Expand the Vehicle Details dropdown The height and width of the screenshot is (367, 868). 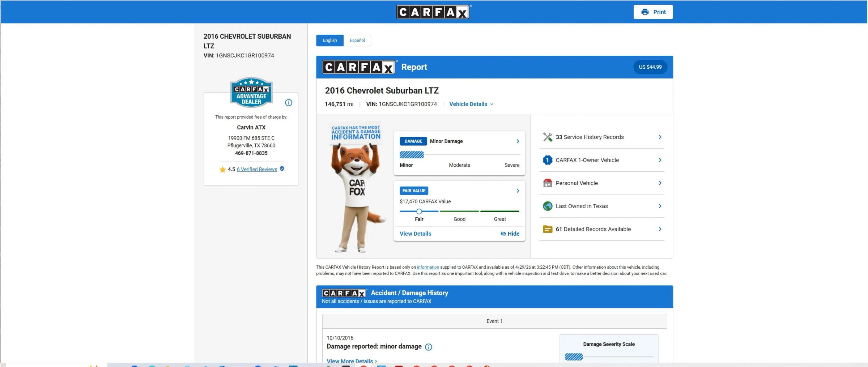(471, 104)
